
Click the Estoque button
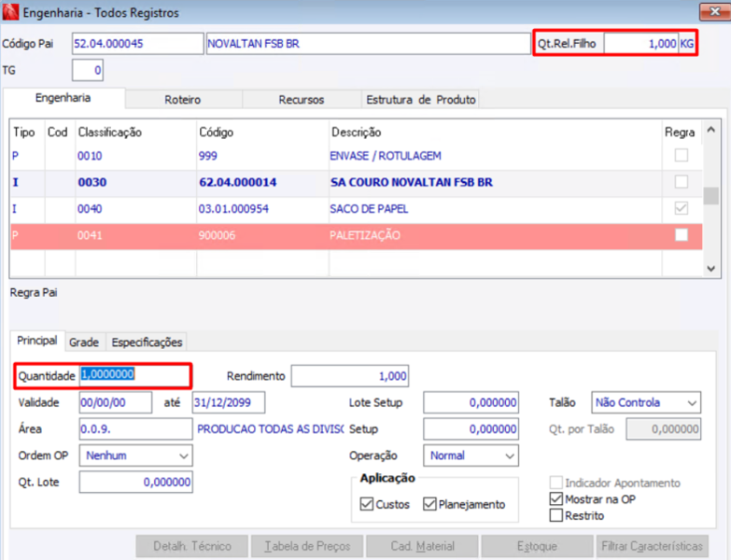537,546
